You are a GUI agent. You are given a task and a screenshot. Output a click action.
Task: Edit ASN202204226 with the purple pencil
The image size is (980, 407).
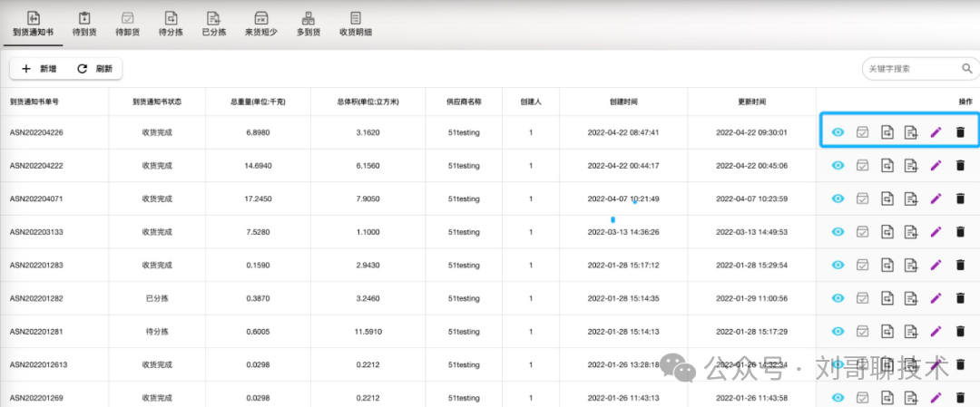pyautogui.click(x=936, y=131)
